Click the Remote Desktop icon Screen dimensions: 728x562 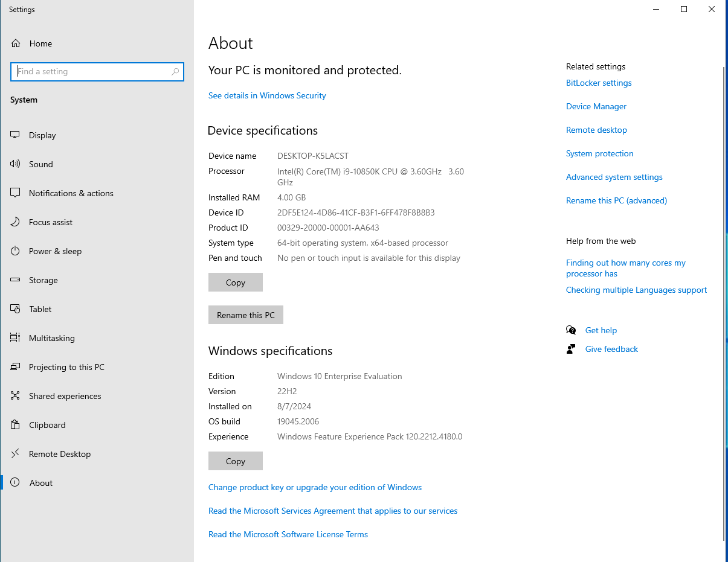(x=16, y=454)
